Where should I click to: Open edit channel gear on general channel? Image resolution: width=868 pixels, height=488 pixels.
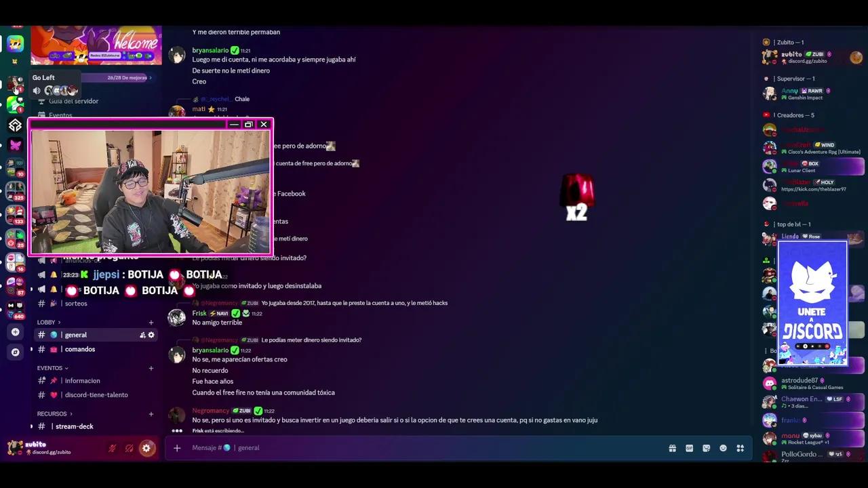point(151,335)
